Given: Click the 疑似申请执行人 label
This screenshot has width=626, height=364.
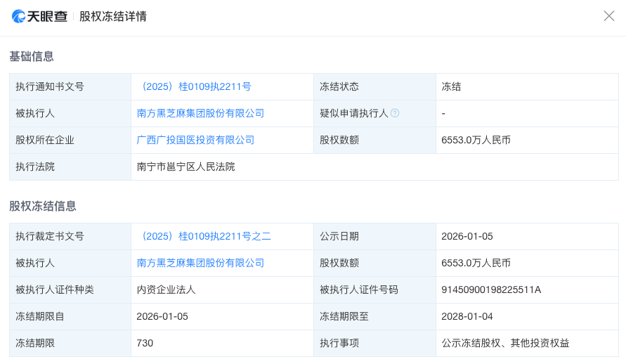Looking at the screenshot, I should coord(353,113).
